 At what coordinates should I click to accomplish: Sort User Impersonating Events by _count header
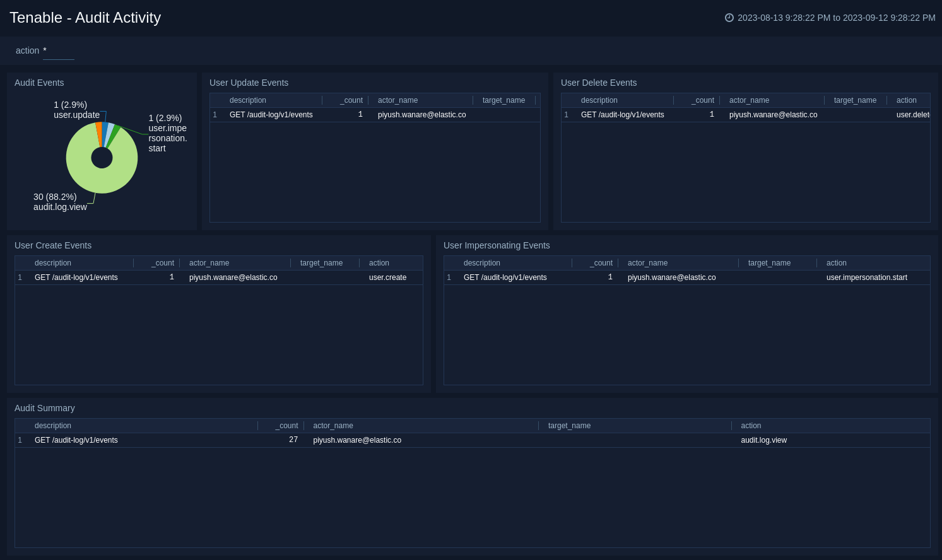pos(601,263)
